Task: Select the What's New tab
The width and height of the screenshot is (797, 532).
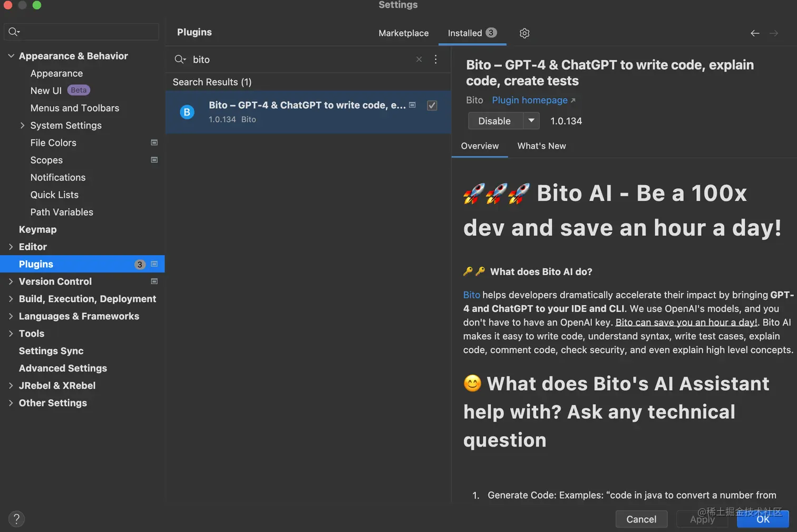Action: [x=541, y=146]
